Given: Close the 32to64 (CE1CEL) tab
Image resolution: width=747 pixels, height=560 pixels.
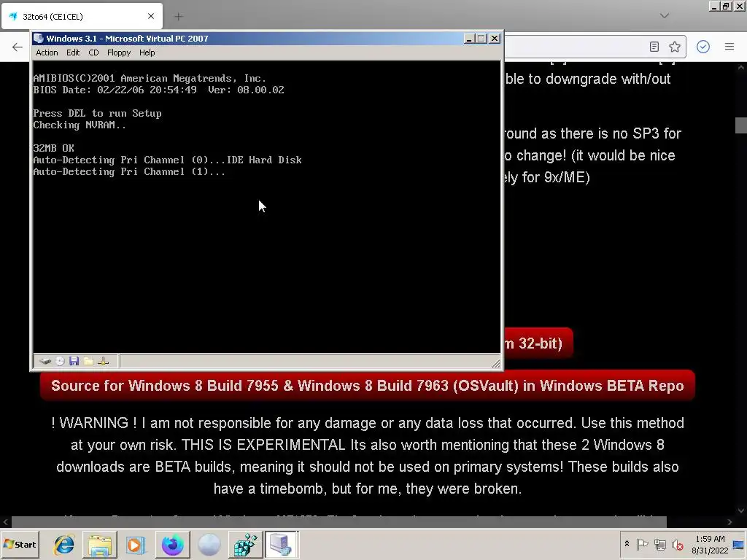Looking at the screenshot, I should click(x=151, y=16).
